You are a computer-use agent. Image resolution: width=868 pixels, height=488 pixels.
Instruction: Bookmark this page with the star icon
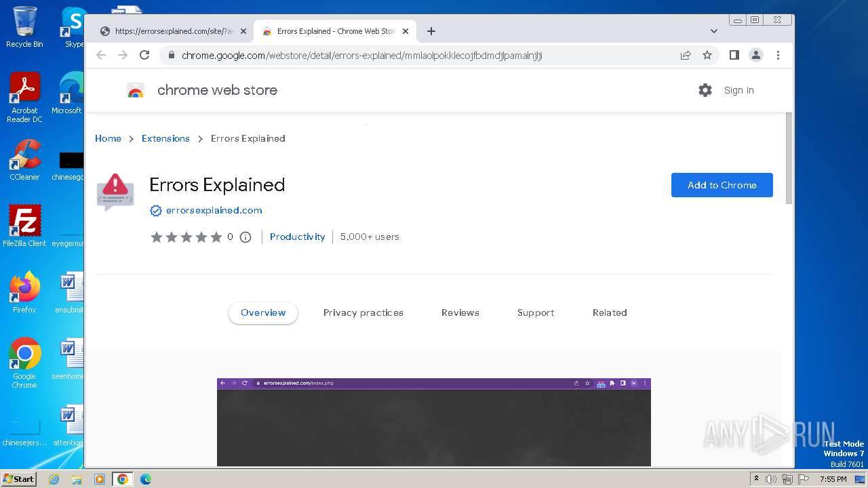pos(707,56)
